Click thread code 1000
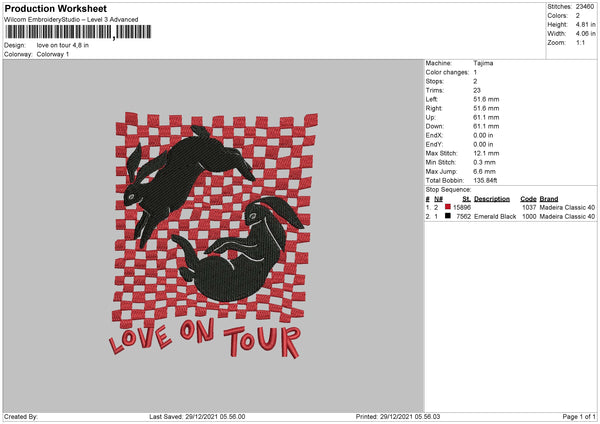The width and height of the screenshot is (600, 424). [529, 217]
